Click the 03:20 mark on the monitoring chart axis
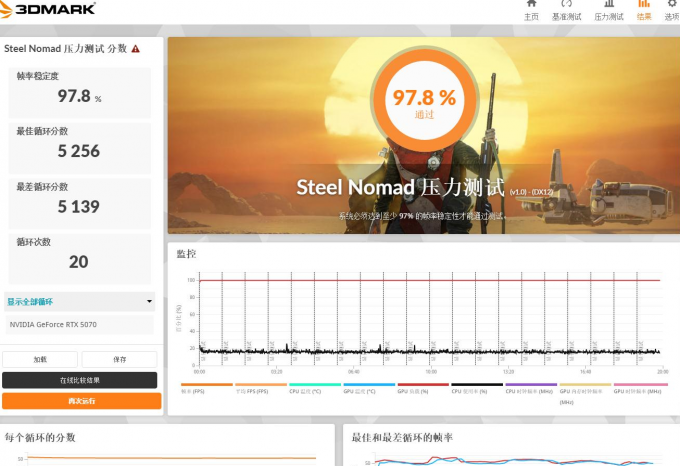This screenshot has height=466, width=680. [277, 372]
